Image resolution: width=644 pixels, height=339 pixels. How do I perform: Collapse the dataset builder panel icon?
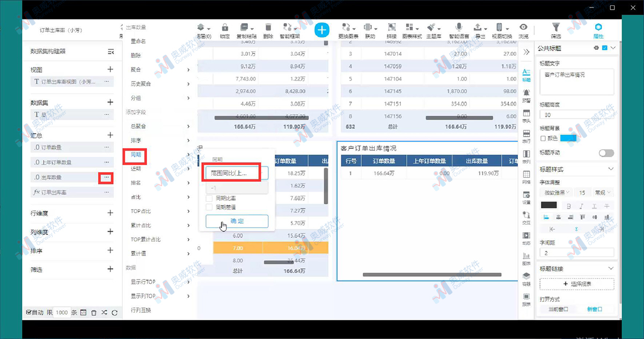(x=111, y=51)
